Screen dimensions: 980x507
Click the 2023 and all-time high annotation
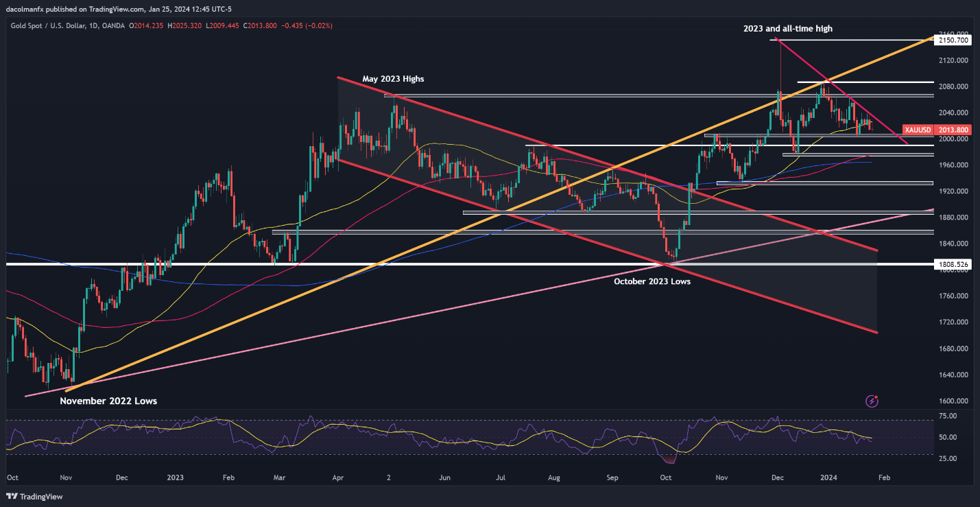pos(787,28)
